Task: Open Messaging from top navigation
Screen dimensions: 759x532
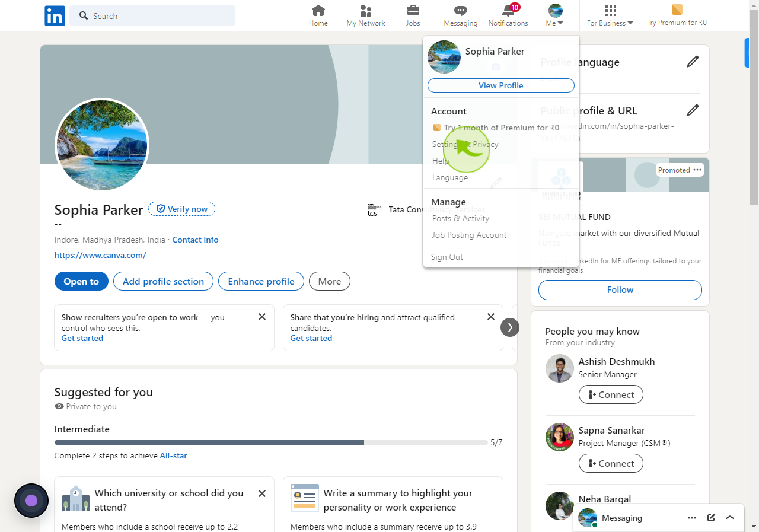Action: tap(461, 16)
